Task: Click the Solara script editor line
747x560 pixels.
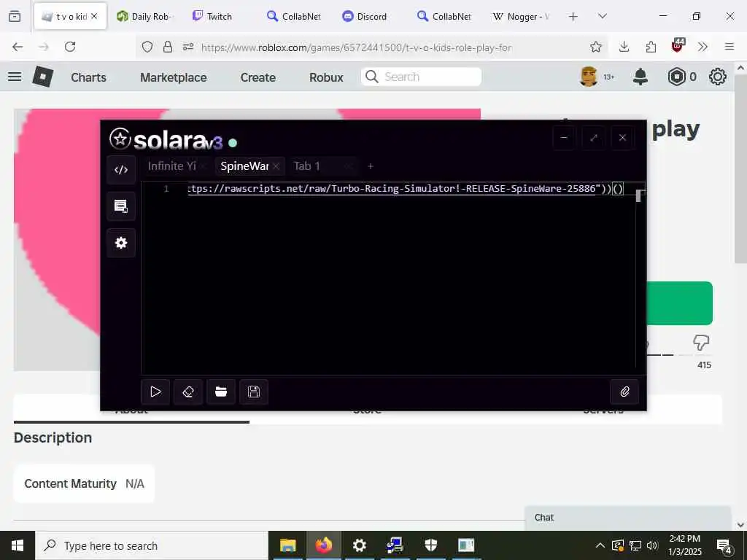Action: (405, 189)
